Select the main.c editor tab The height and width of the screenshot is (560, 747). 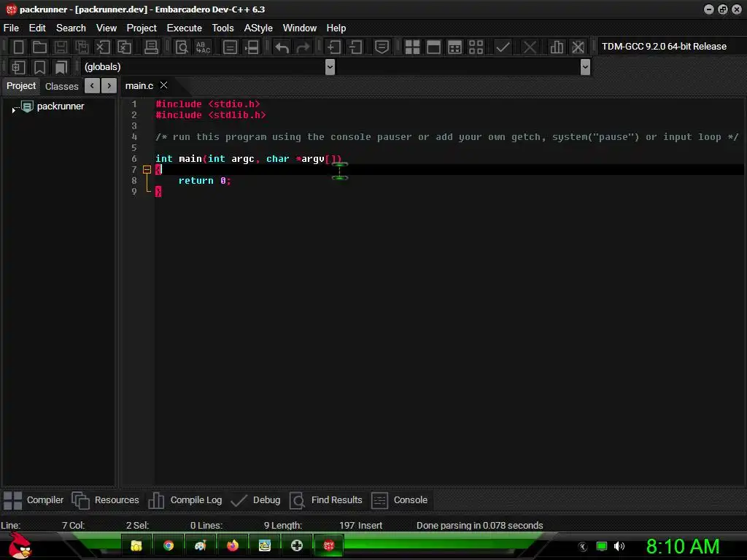[139, 86]
